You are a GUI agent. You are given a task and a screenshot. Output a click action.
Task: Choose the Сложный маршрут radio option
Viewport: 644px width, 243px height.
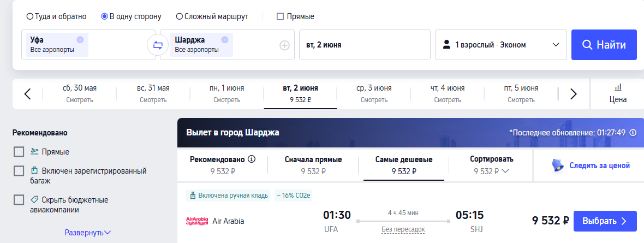[180, 16]
